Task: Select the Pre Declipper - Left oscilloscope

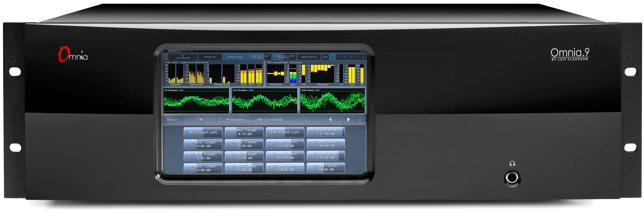Action: [196, 101]
